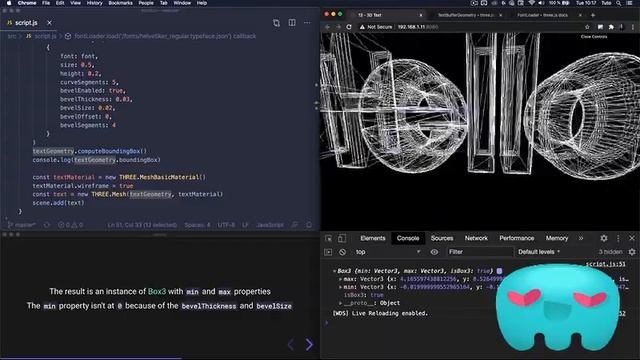This screenshot has height=360, width=640.
Task: Open console settings gear
Action: 632,252
